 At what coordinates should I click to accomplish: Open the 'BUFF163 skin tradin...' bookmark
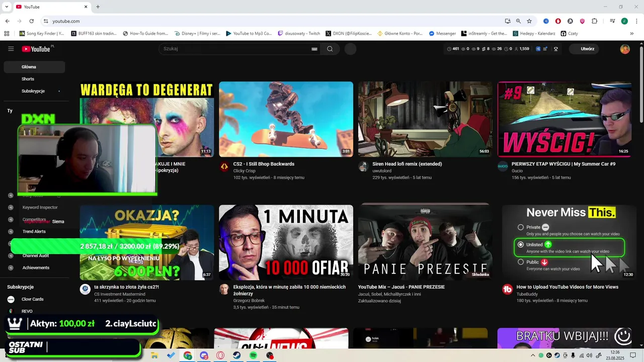tap(94, 34)
